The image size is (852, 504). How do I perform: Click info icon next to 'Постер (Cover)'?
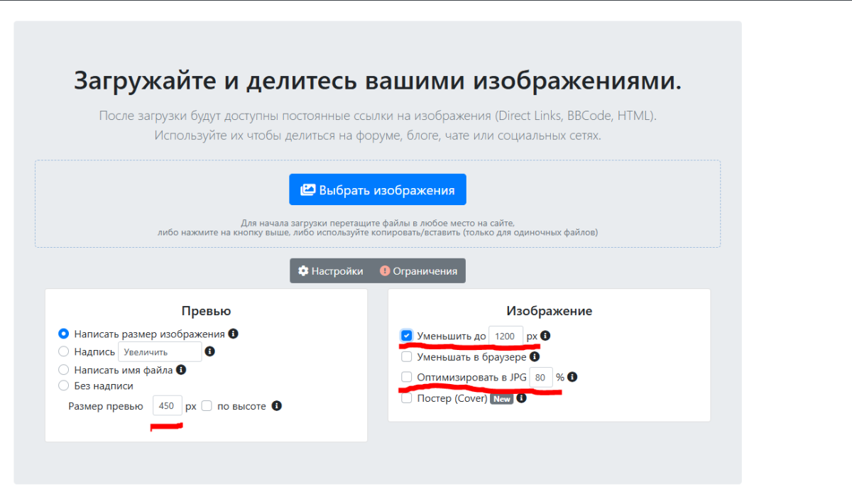point(521,398)
